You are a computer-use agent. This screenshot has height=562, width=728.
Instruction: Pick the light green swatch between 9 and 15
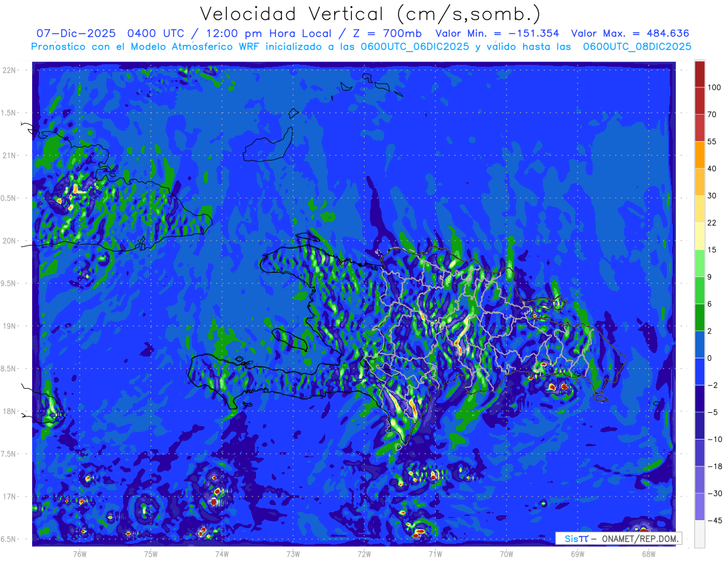699,263
